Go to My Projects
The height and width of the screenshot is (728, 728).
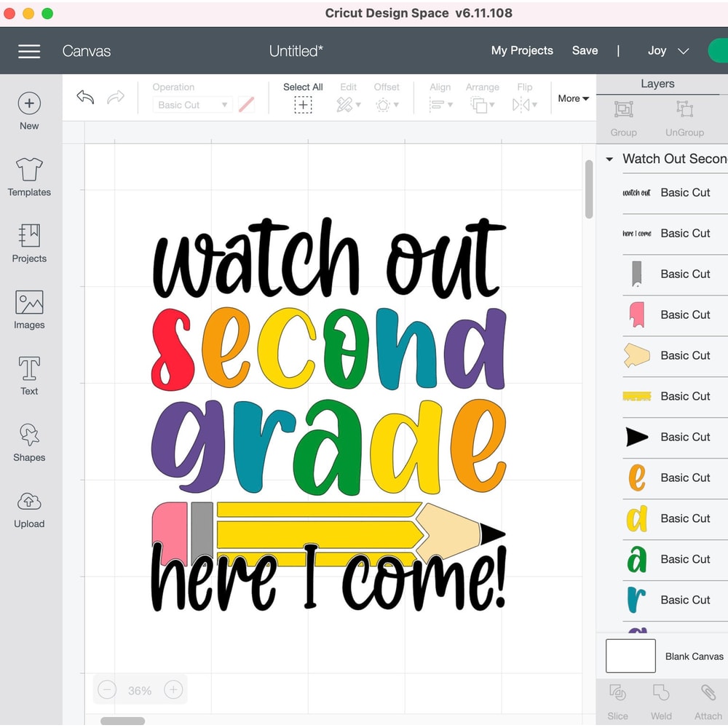click(x=522, y=50)
